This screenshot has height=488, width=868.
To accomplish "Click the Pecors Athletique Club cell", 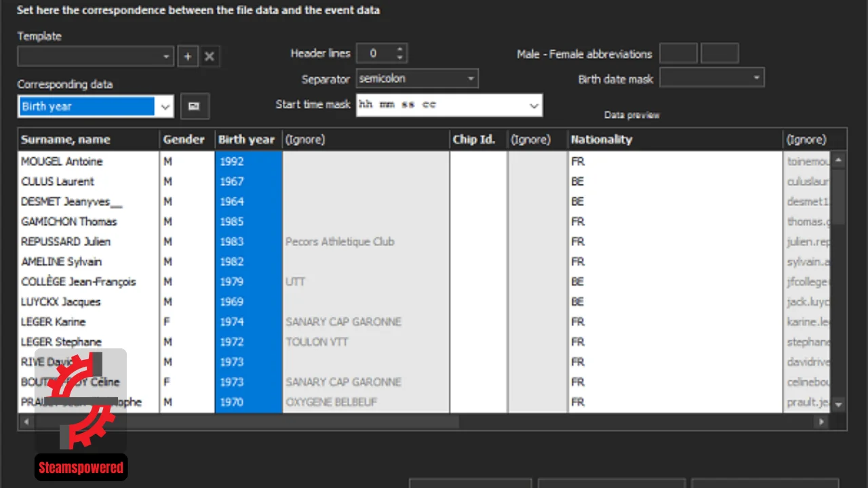I will pos(366,241).
